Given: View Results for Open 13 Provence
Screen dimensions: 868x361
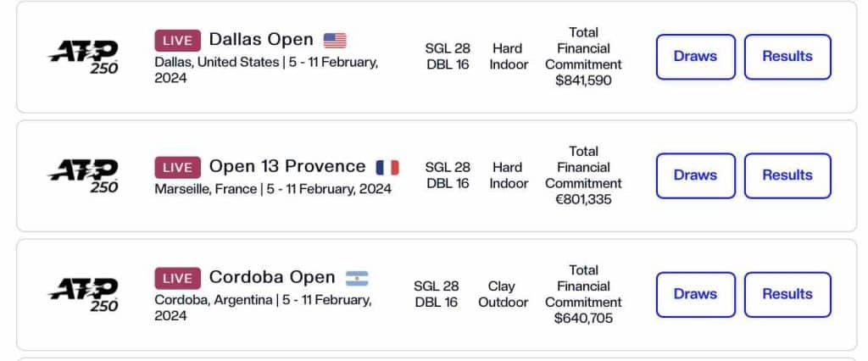Looking at the screenshot, I should 787,175.
